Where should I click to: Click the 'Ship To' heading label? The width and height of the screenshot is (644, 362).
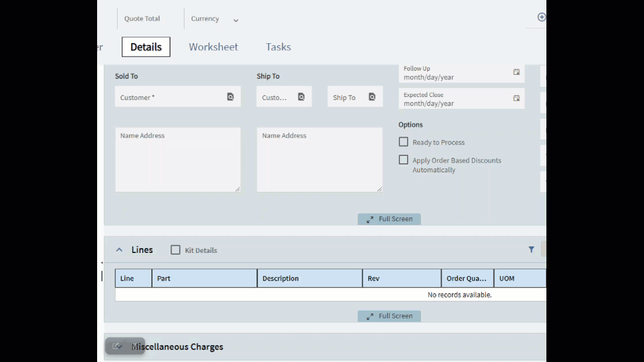coord(268,76)
